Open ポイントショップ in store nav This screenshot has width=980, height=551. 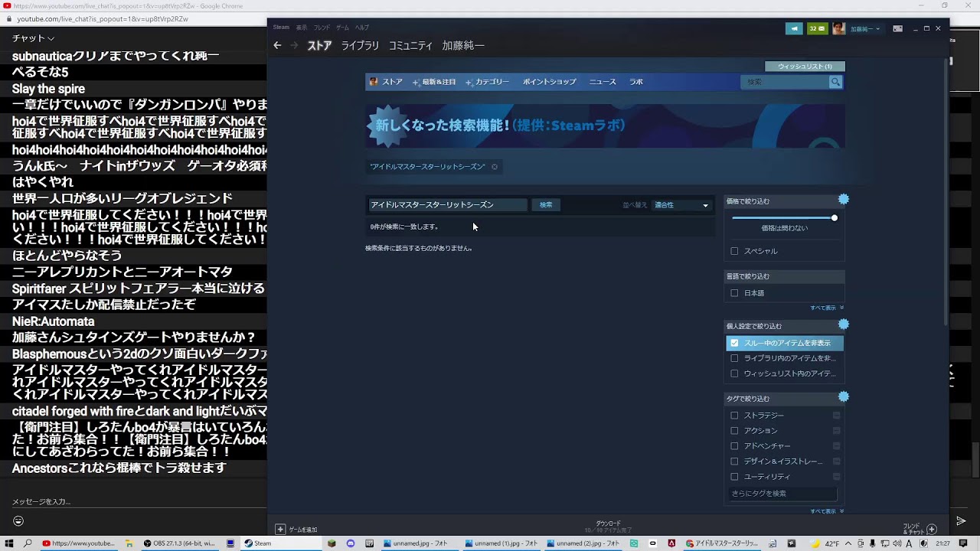pos(549,82)
